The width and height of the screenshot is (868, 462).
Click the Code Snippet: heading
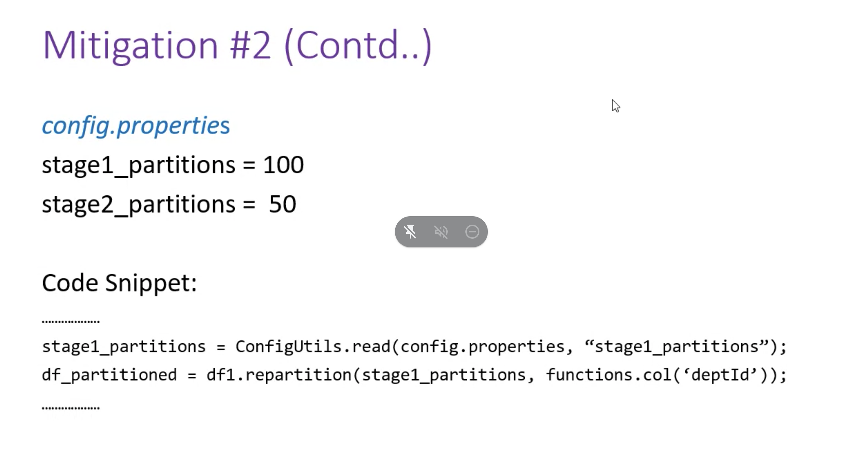pos(119,283)
